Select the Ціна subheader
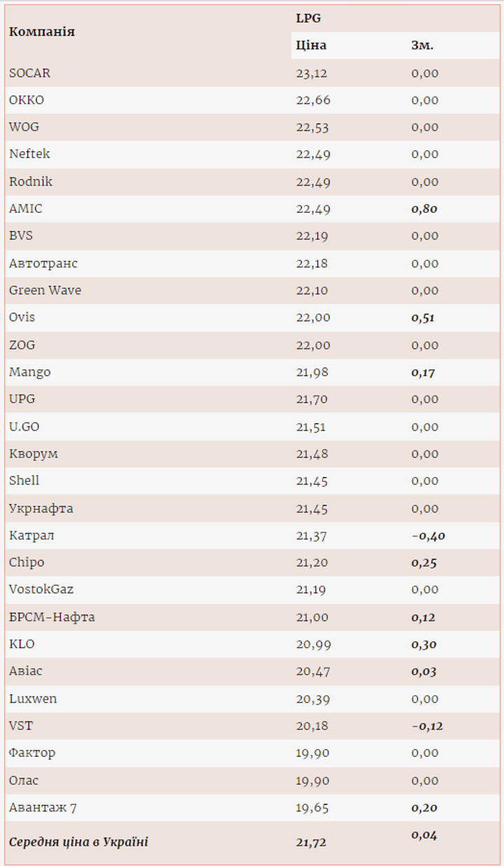 [x=311, y=46]
